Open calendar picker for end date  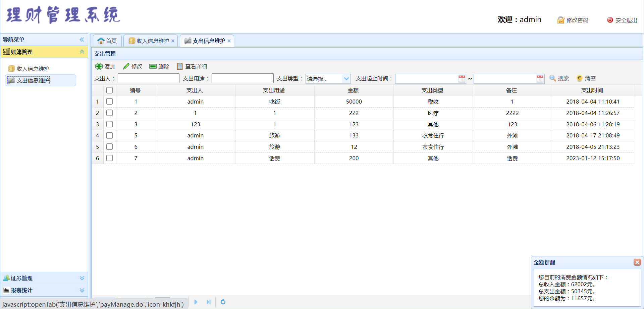point(540,79)
